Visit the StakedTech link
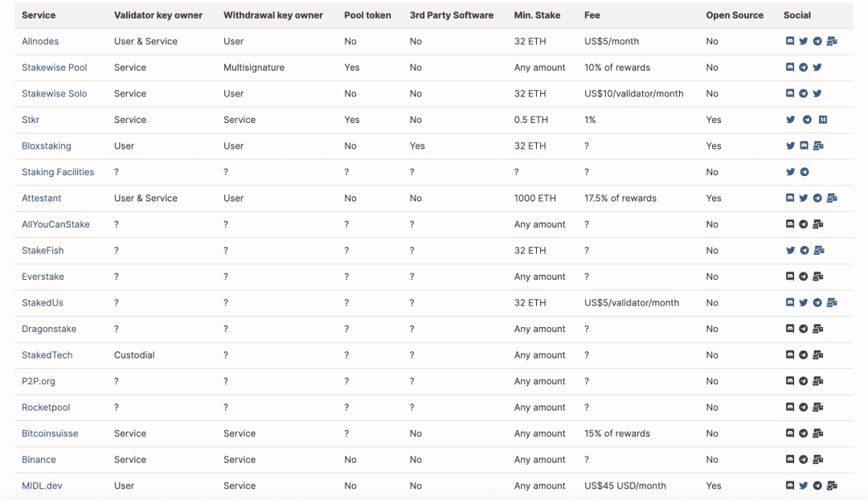This screenshot has height=500, width=868. (x=47, y=355)
